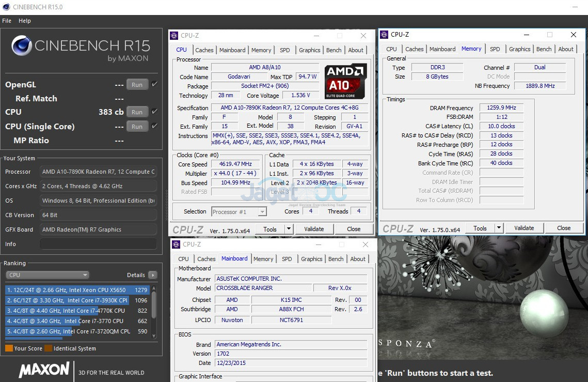The image size is (588, 382).
Task: Select the Intel Xeon CPU X5650 ranking row
Action: [x=77, y=290]
